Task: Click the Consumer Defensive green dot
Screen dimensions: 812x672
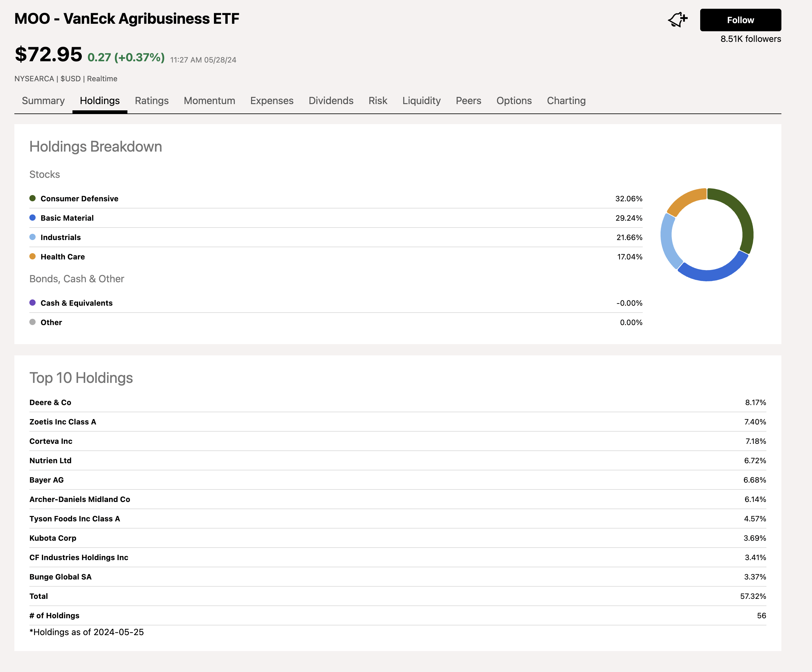Action: coord(32,198)
